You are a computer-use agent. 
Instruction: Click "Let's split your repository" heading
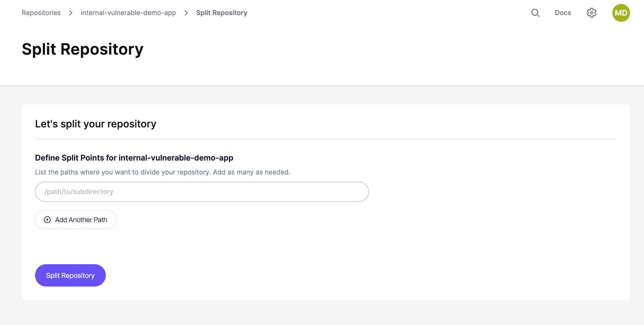[x=96, y=124]
